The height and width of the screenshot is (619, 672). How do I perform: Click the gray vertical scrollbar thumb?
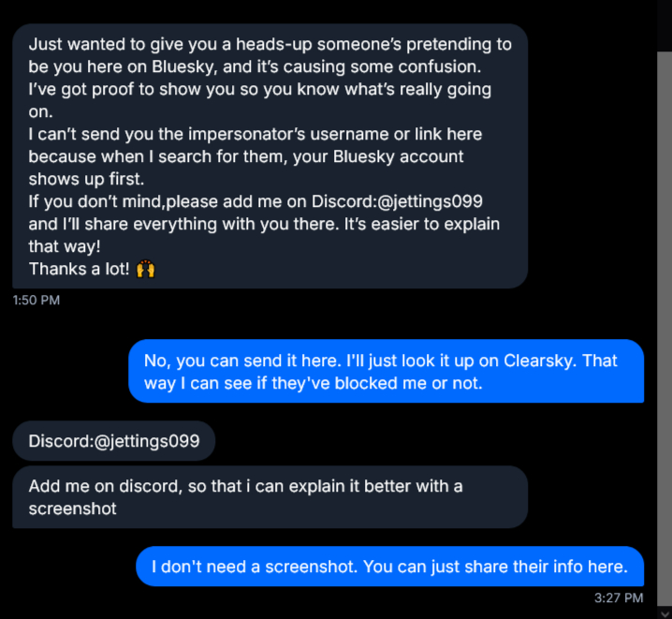pos(664,318)
